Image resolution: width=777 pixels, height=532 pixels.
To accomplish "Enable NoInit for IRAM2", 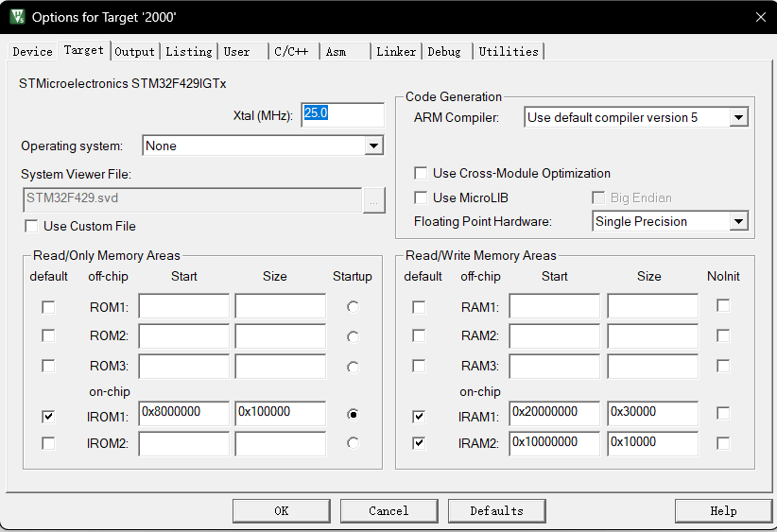I will pos(723,443).
